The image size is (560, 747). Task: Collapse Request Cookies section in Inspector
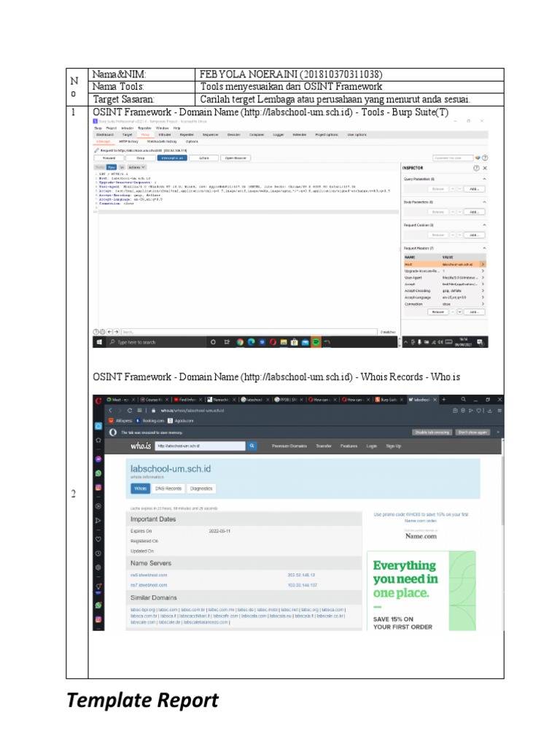pos(484,225)
